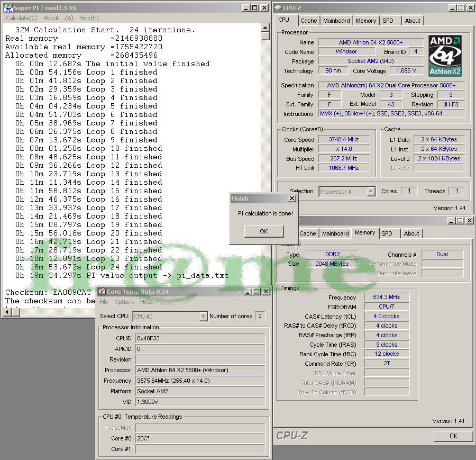Click the Bus Speed value 267.2 MHz
This screenshot has height=460, width=476.
344,158
